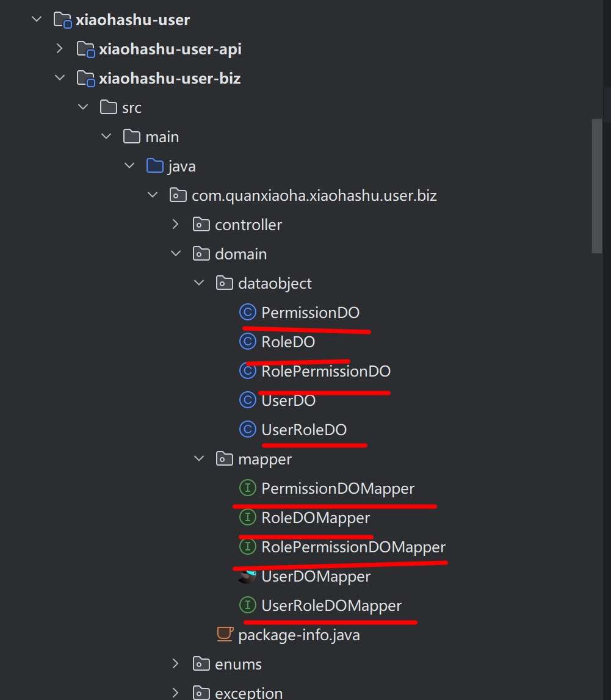Select the UserDOMapper file
The width and height of the screenshot is (611, 700).
click(316, 577)
